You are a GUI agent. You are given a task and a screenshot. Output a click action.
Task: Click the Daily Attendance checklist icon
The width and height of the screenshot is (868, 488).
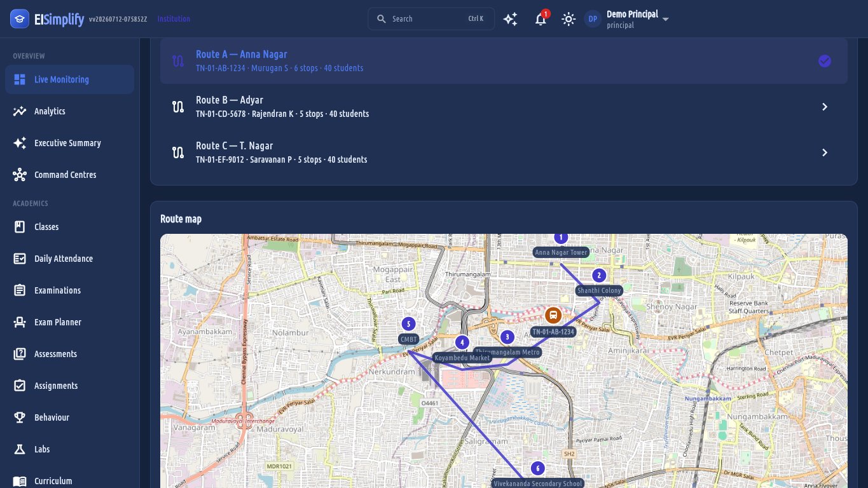(20, 259)
